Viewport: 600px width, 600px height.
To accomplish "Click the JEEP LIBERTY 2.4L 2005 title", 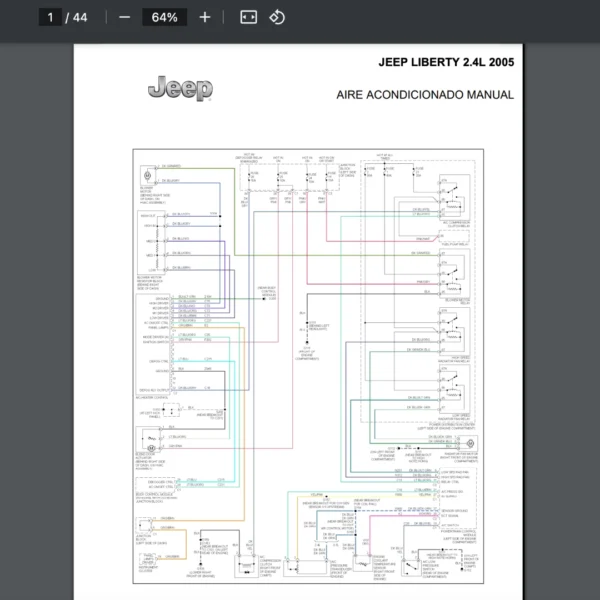I will coord(446,62).
